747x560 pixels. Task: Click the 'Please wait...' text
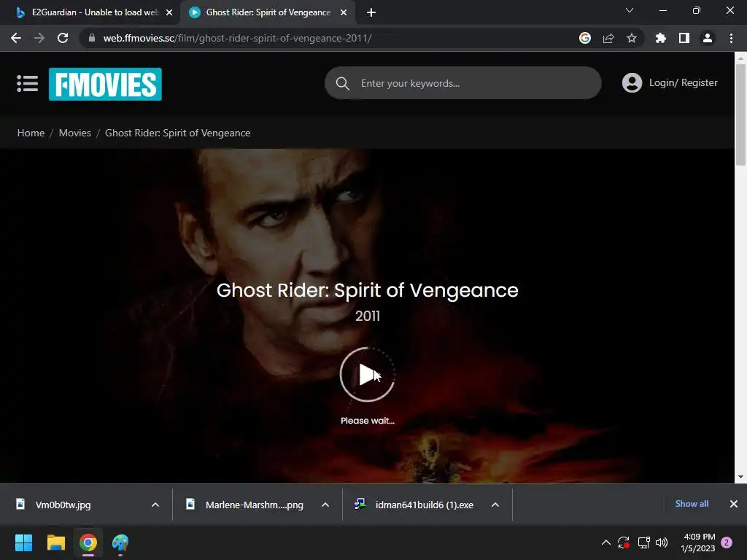click(x=368, y=421)
